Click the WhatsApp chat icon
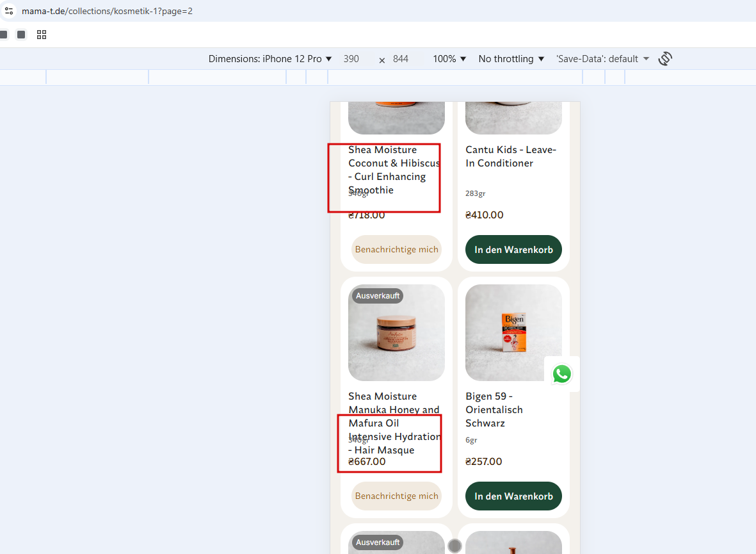Screen dimensions: 756x554 pos(561,374)
